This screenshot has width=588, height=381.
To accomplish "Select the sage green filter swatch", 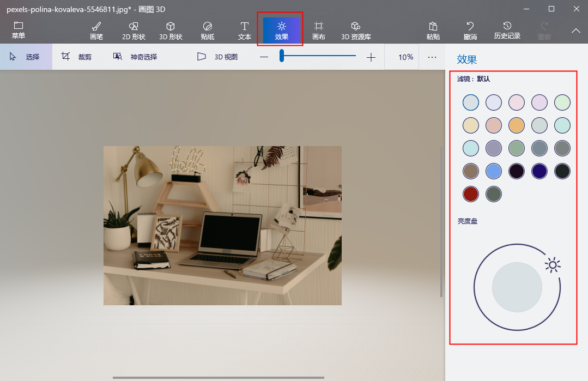I will 517,148.
